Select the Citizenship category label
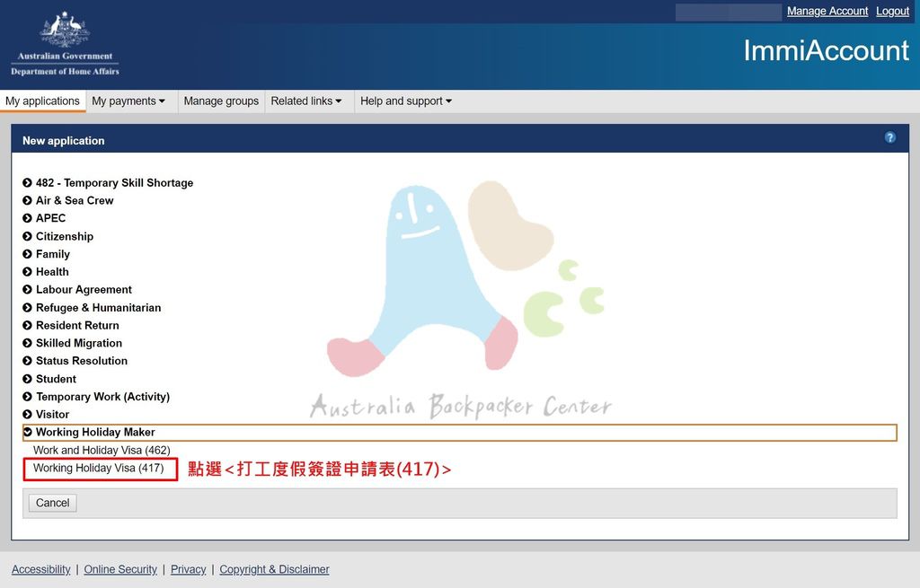This screenshot has height=588, width=920. point(65,236)
